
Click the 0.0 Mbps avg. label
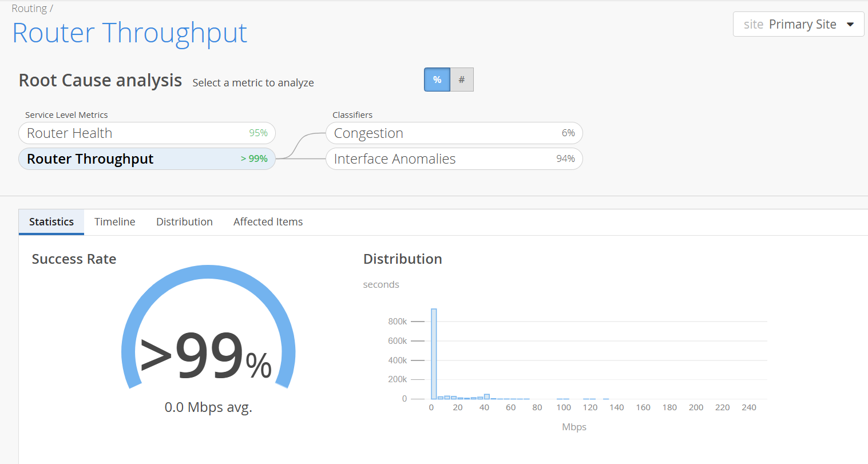coord(208,407)
